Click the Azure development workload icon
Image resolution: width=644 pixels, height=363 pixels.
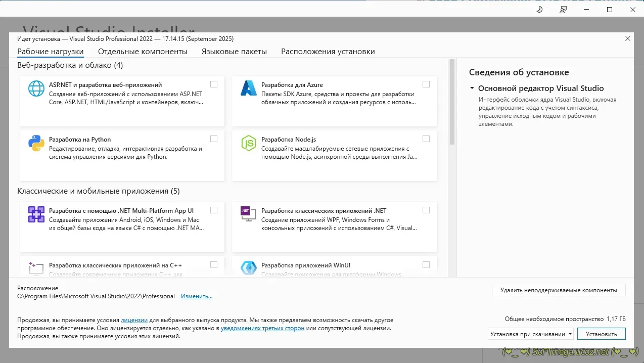pyautogui.click(x=249, y=88)
